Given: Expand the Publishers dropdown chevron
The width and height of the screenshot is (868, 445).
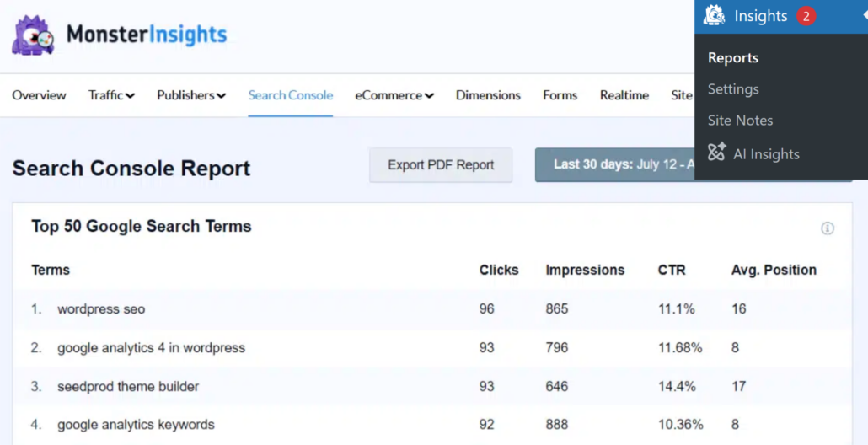Looking at the screenshot, I should coord(221,96).
